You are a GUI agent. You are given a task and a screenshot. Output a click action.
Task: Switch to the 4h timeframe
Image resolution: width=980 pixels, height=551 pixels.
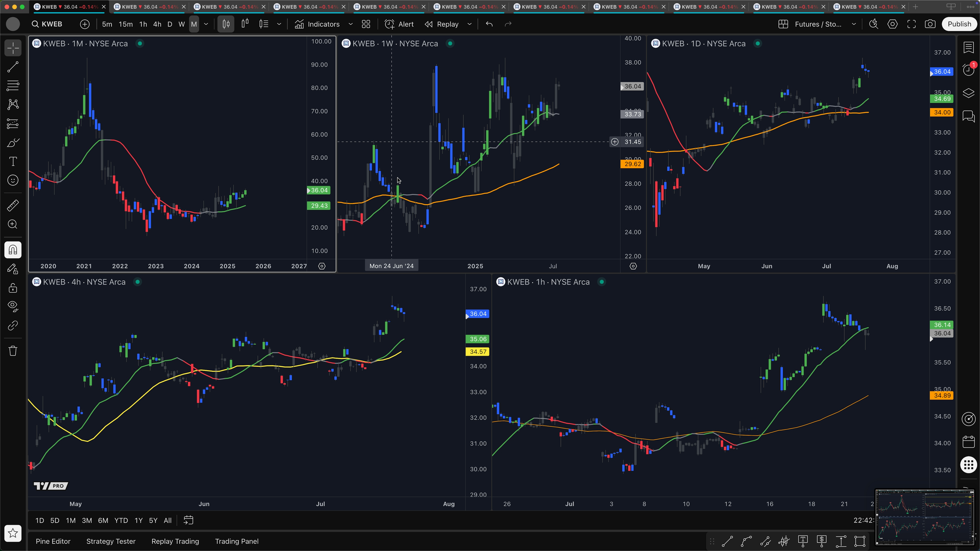tap(157, 24)
